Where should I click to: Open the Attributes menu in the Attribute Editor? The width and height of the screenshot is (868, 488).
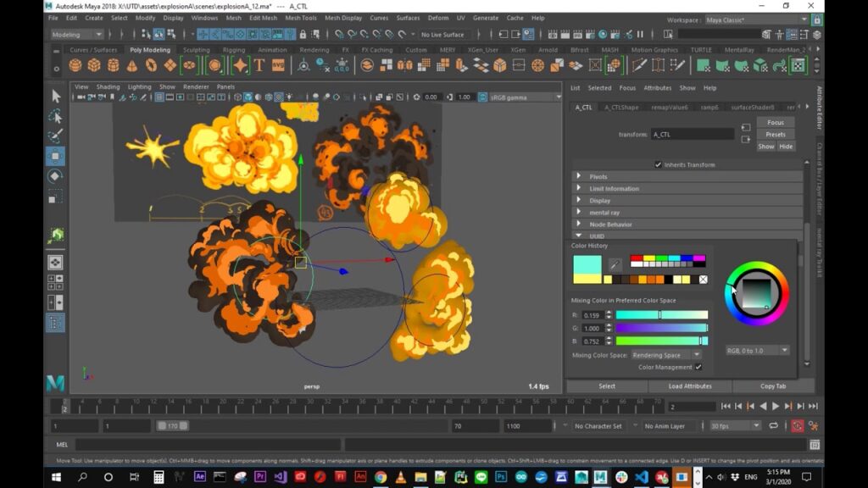tap(659, 87)
